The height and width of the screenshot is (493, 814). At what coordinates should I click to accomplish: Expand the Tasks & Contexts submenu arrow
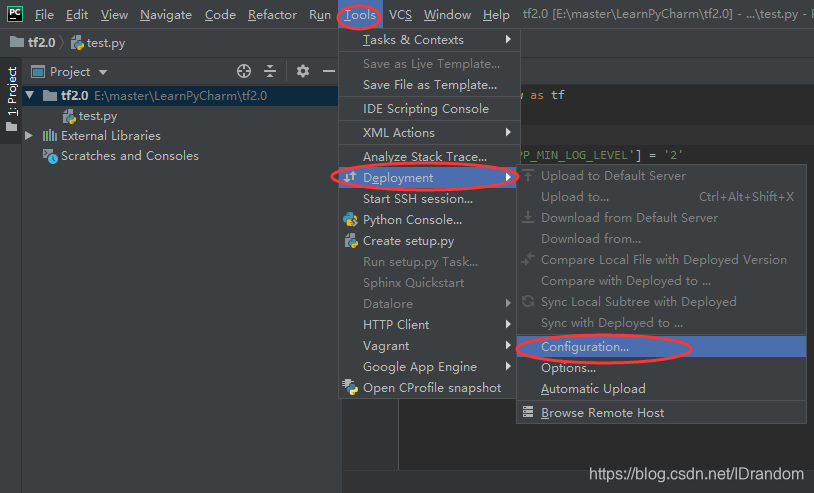click(508, 39)
